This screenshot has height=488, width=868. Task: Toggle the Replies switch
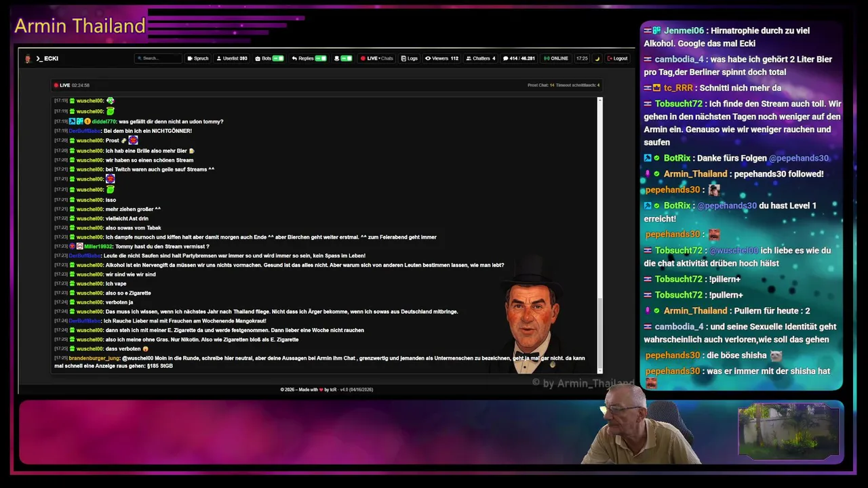(321, 58)
